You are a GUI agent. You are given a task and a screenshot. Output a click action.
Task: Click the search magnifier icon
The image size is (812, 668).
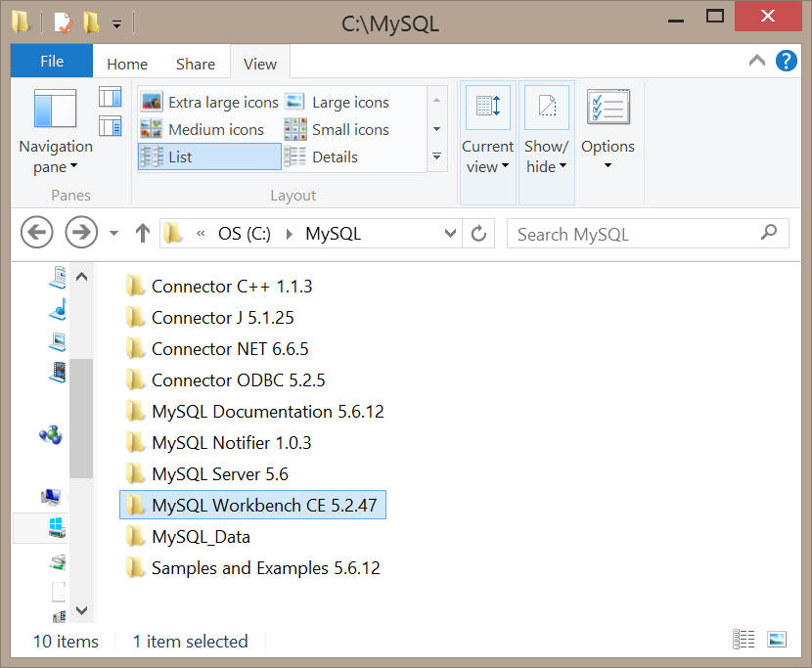(x=769, y=233)
